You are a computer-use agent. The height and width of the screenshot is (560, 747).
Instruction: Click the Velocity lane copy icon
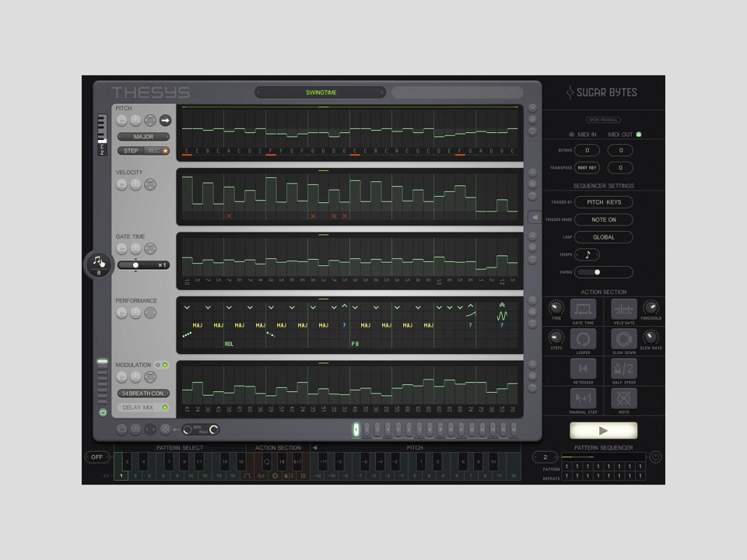(x=122, y=184)
